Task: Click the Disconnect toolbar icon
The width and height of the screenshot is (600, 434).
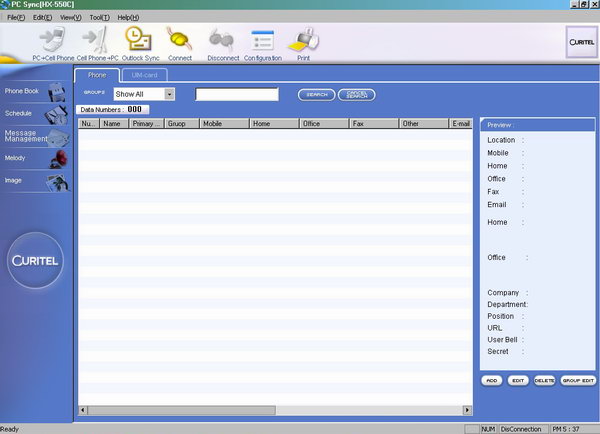Action: click(x=223, y=44)
